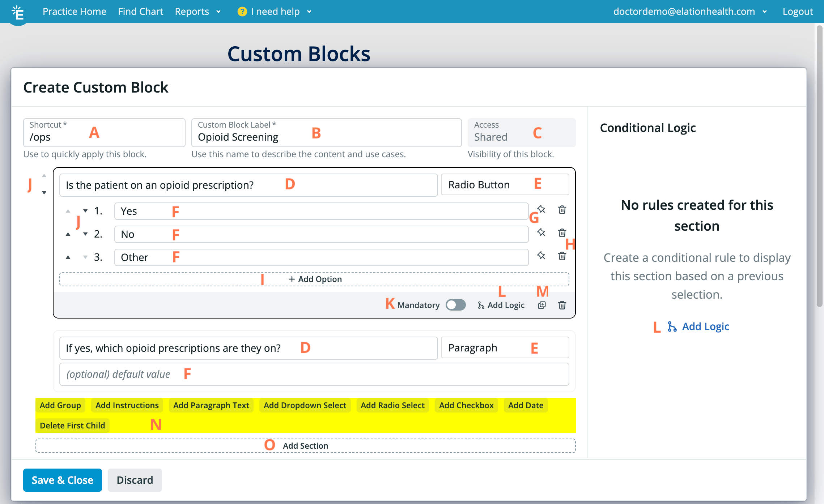Click Logout
Screen dimensions: 824x504
pyautogui.click(x=798, y=12)
